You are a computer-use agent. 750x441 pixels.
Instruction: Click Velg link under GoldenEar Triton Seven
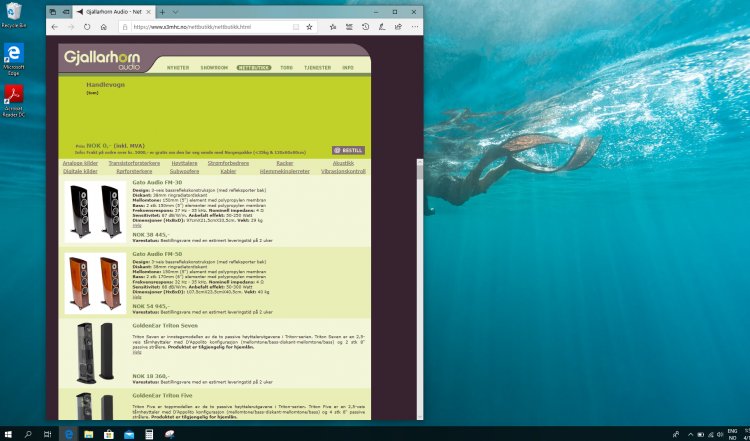point(137,352)
